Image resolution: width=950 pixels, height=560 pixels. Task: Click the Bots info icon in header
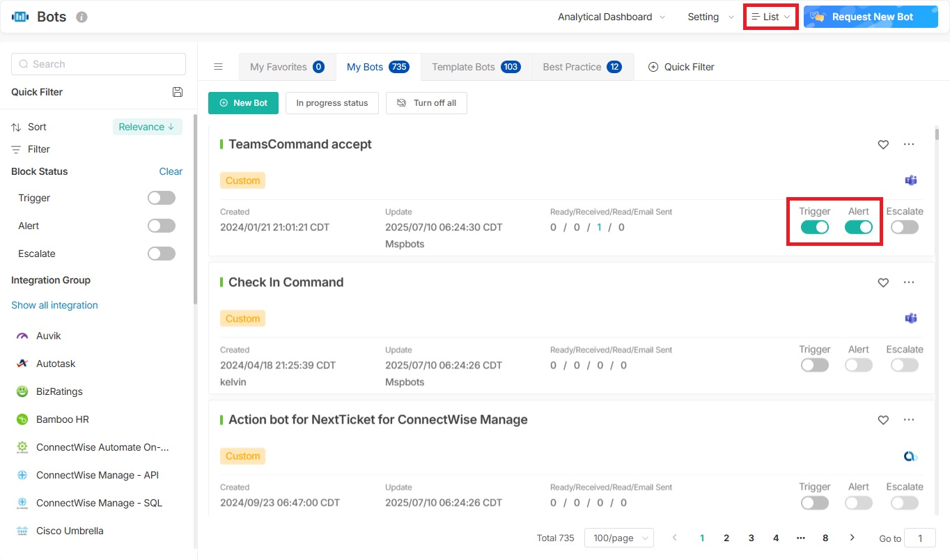coord(81,17)
